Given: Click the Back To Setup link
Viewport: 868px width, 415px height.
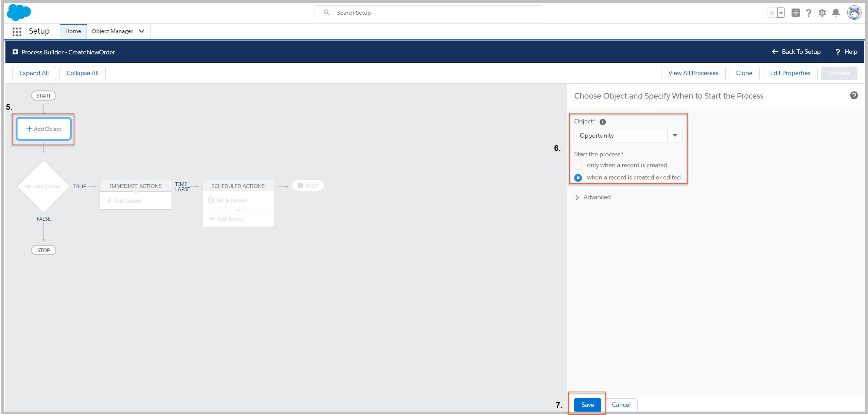Looking at the screenshot, I should (796, 52).
